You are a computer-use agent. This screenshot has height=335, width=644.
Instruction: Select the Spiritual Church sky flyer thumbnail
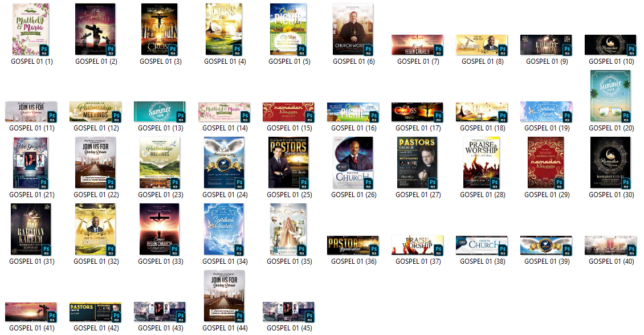(223, 229)
